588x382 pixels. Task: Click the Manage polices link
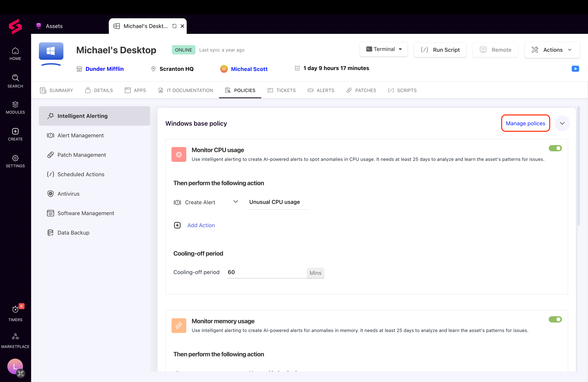pos(525,123)
